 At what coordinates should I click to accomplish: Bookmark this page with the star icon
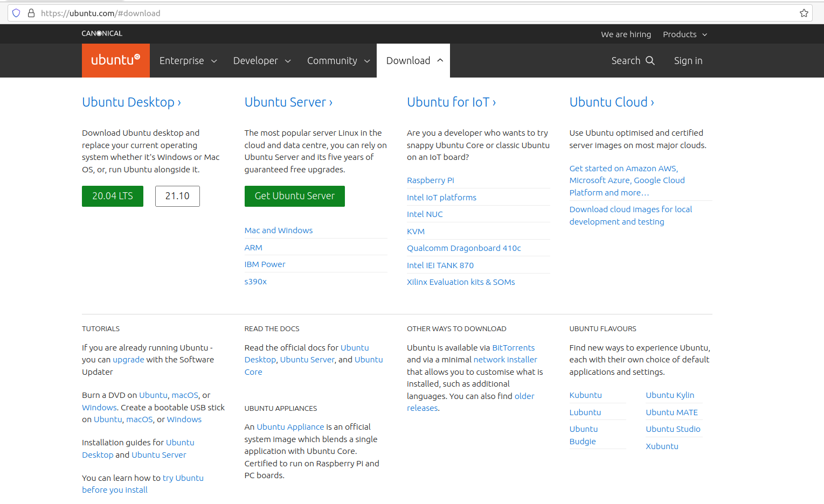[804, 13]
